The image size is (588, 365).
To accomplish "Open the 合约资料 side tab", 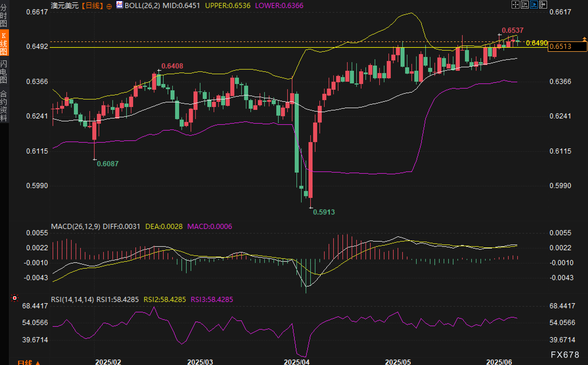I will (x=4, y=105).
